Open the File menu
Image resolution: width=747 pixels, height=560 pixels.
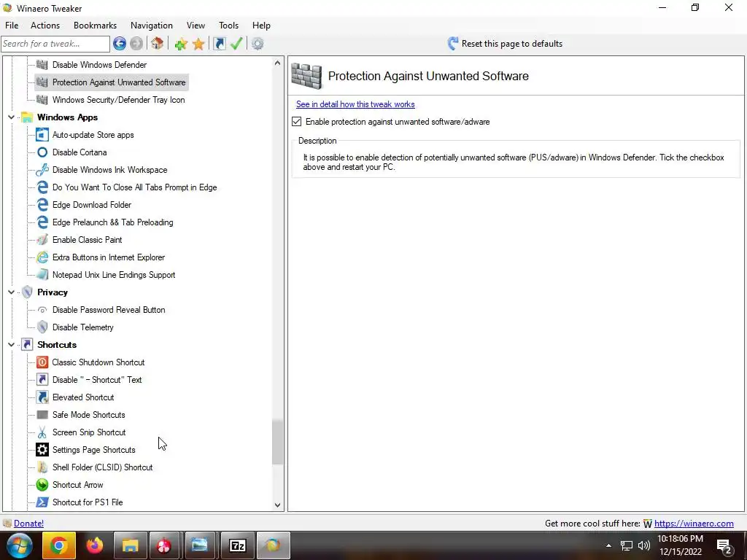(x=12, y=26)
